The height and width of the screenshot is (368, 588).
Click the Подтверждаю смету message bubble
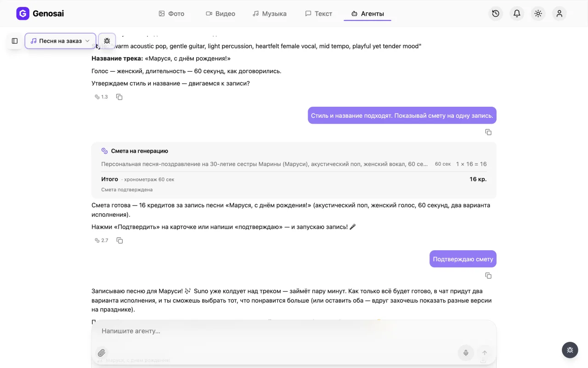463,259
